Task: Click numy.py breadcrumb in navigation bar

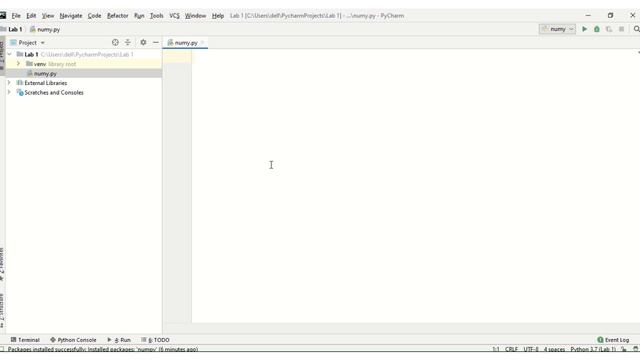Action: pos(45,29)
